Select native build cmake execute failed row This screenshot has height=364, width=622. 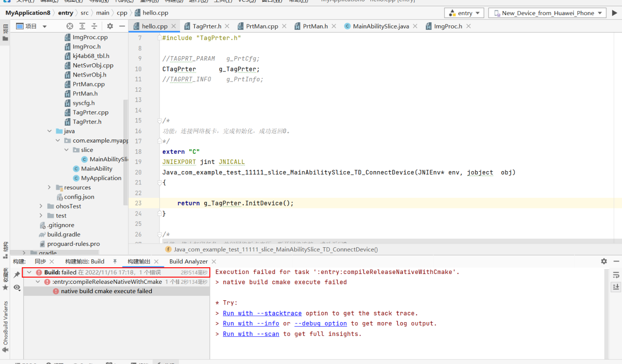[116, 291]
